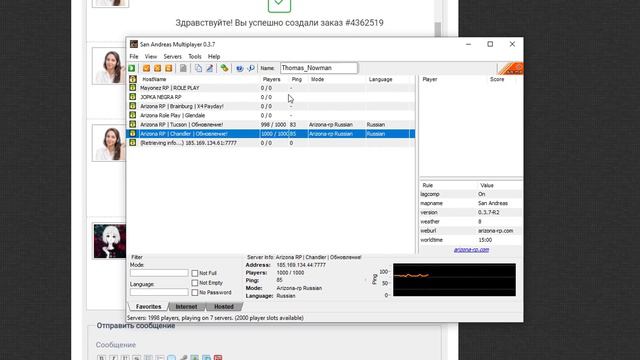
Task: Click the Сообщение field label in browser
Action: pos(116,345)
